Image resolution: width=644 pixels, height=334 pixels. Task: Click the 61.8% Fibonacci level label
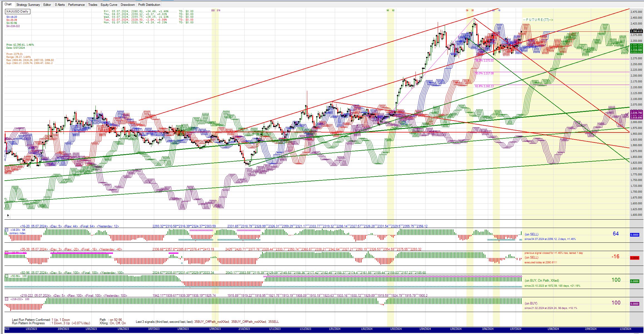[484, 86]
